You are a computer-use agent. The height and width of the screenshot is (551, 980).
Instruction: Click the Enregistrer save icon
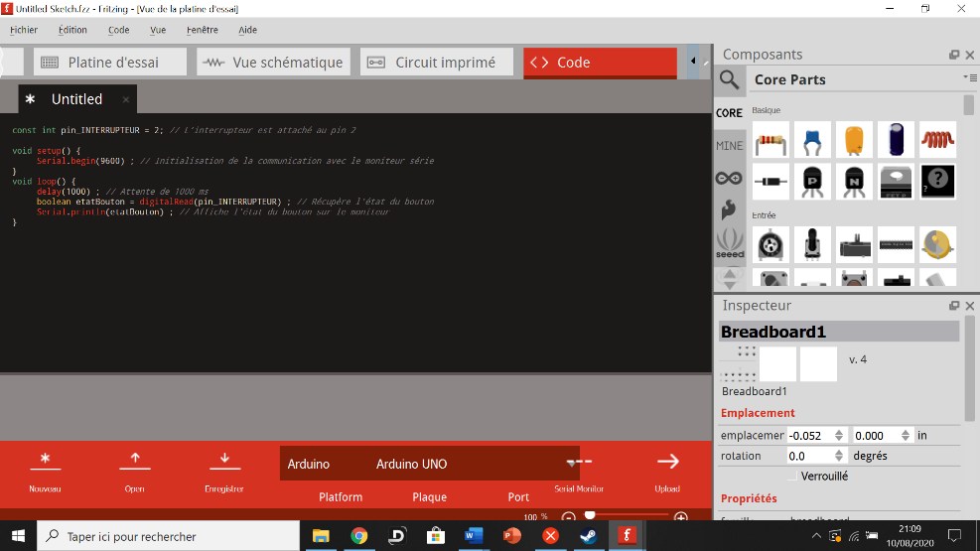[224, 460]
